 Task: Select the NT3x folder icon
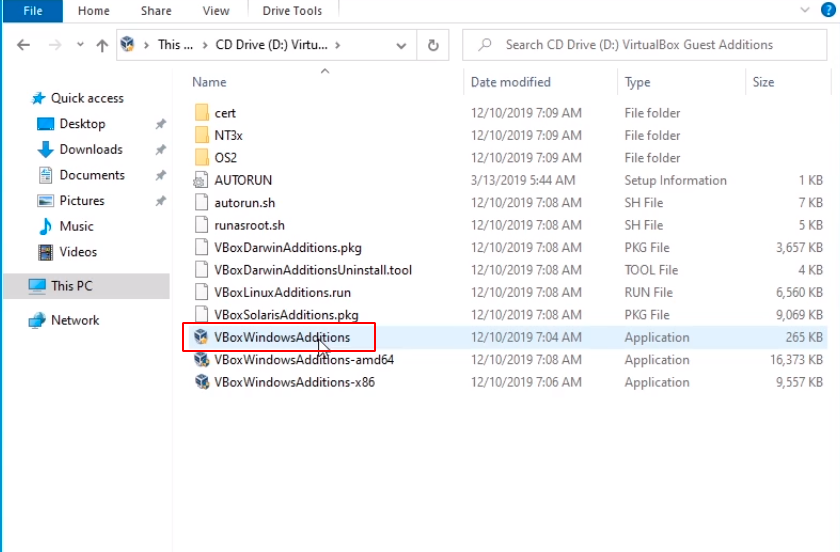point(201,135)
